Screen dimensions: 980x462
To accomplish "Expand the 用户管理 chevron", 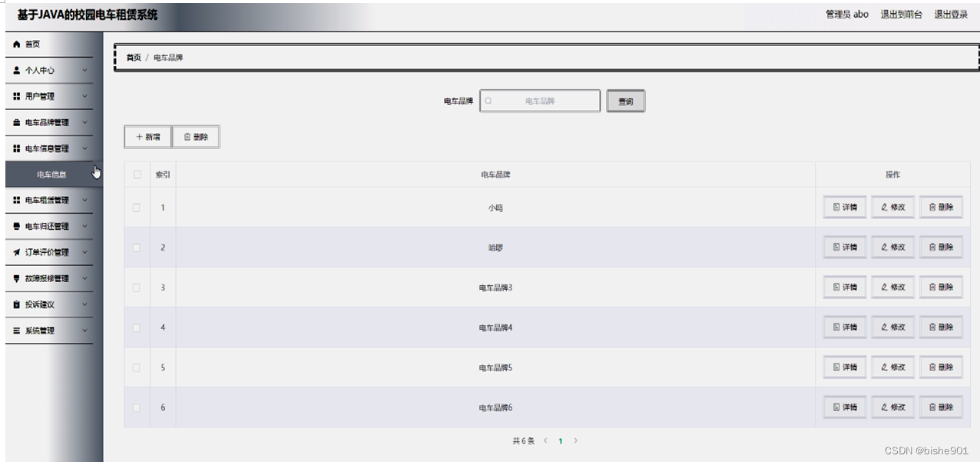I will pyautogui.click(x=84, y=96).
